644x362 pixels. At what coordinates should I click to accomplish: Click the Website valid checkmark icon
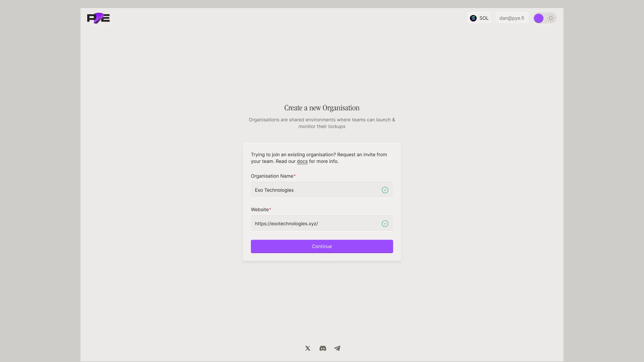[385, 224]
